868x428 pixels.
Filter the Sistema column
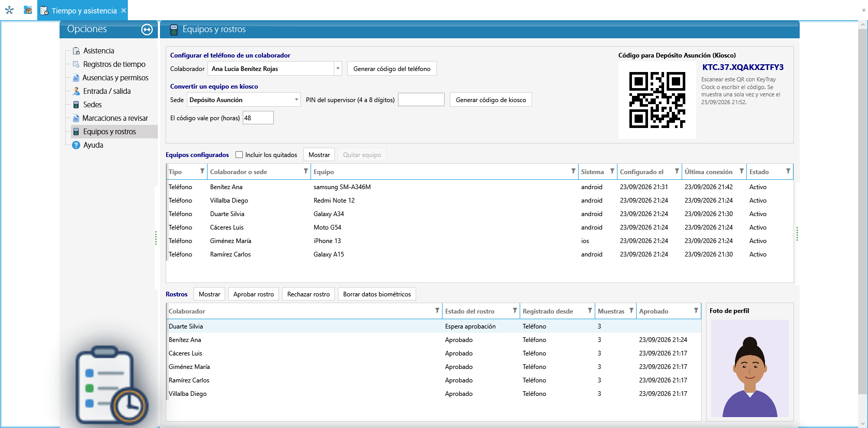[612, 171]
